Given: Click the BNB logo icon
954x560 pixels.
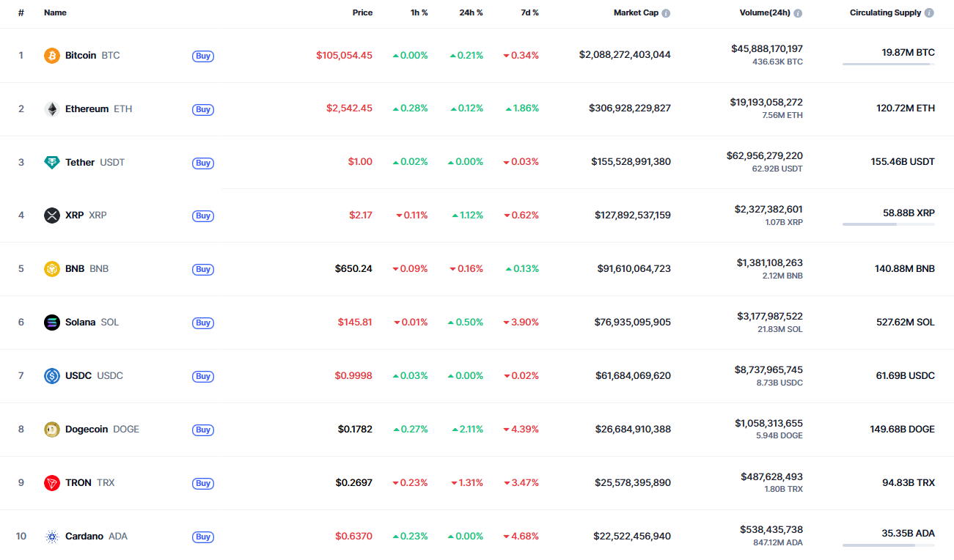Looking at the screenshot, I should tap(52, 269).
